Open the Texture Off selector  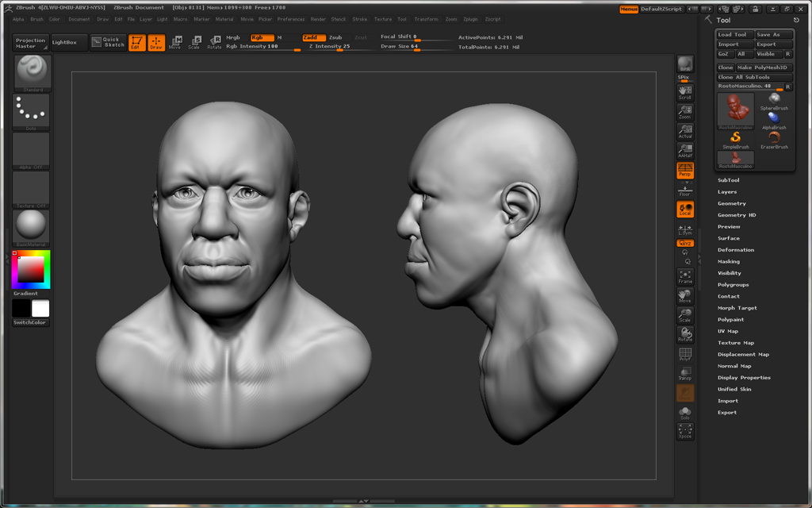(x=31, y=190)
